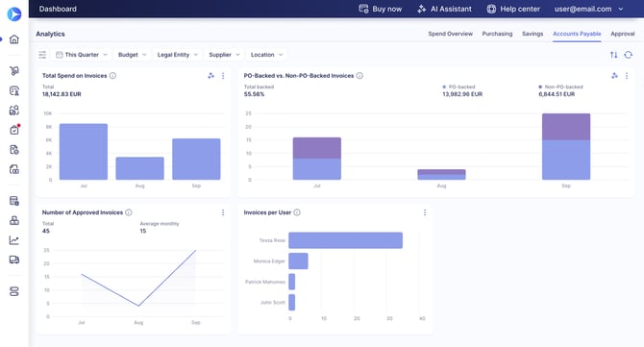The height and width of the screenshot is (347, 644).
Task: Select the Accounts Payable tab
Action: tap(577, 34)
